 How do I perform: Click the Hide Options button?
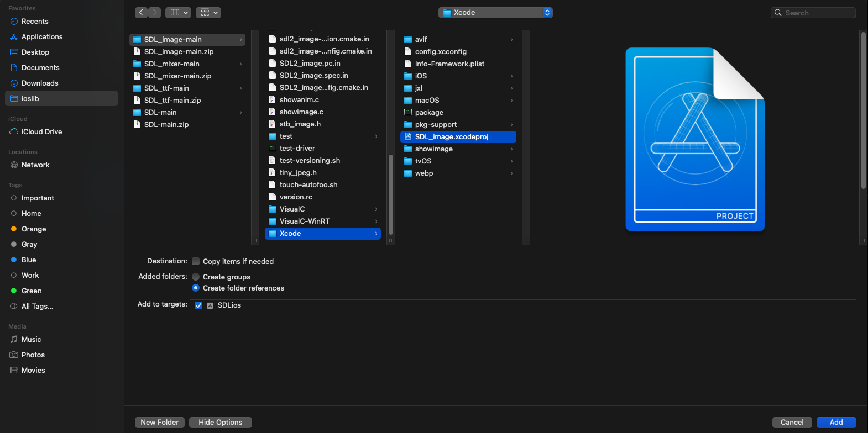click(x=221, y=422)
